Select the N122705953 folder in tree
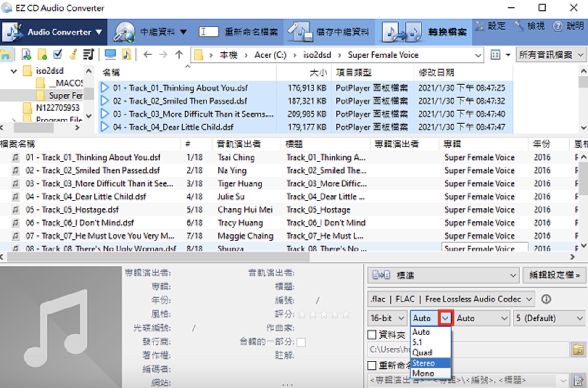This screenshot has height=388, width=588. (x=57, y=107)
